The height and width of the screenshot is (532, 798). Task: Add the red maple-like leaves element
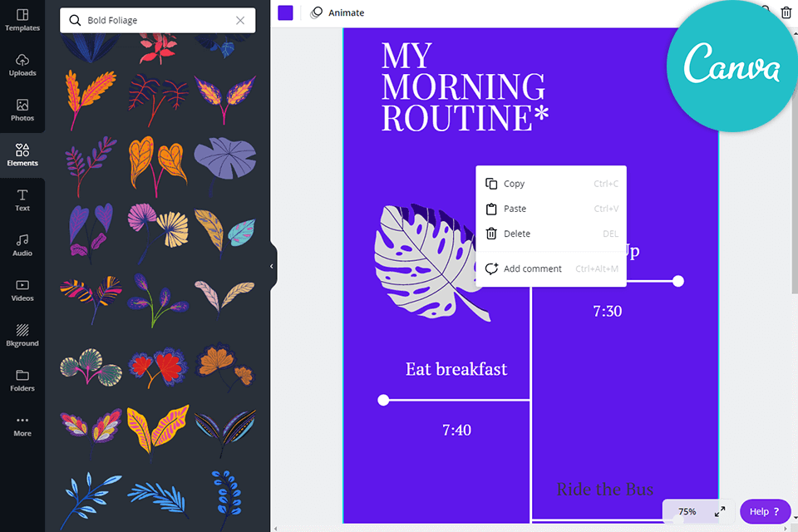158,367
